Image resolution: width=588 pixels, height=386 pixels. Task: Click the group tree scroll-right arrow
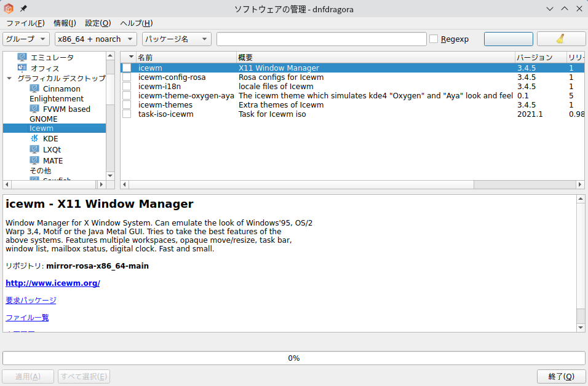(x=101, y=184)
